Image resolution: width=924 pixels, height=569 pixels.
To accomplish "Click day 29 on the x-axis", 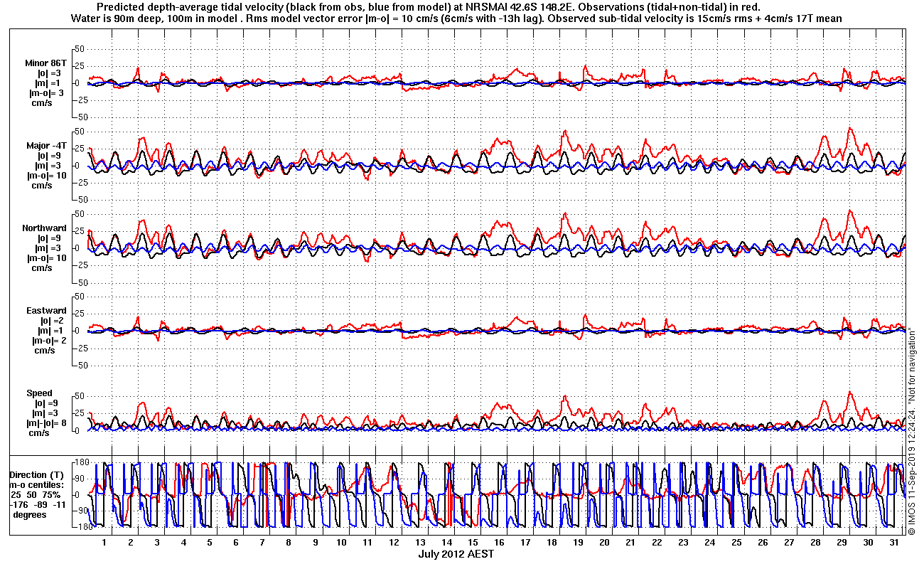I will [x=841, y=542].
